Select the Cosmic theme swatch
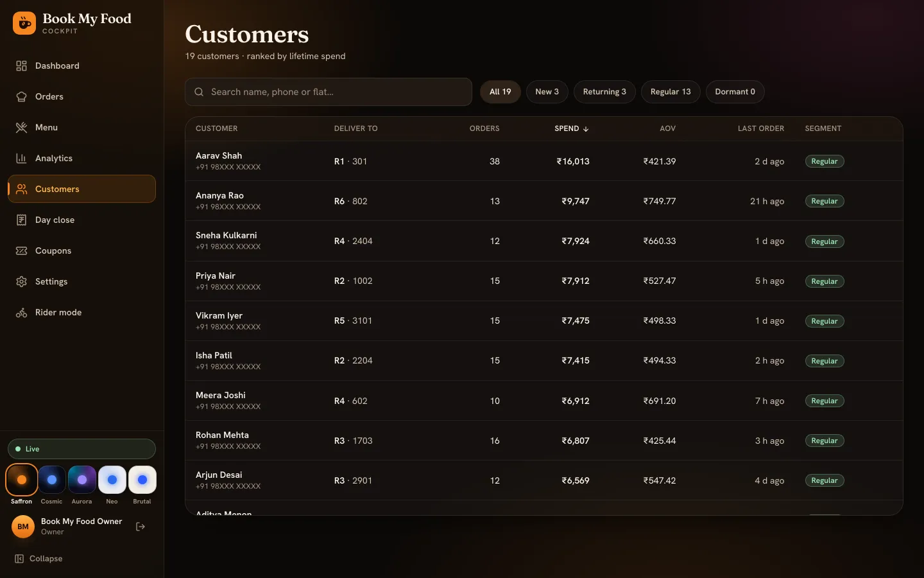924x578 pixels. point(52,480)
